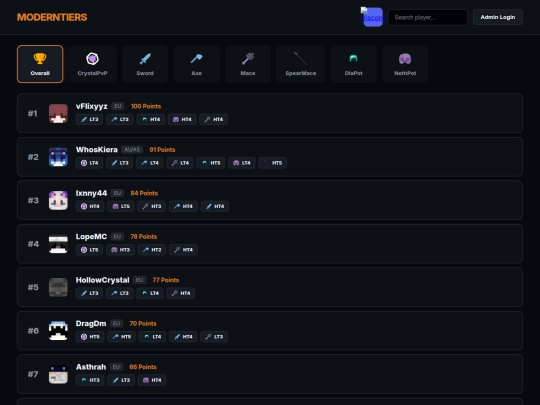Click vFlixyyz's axe LT3 badge
The height and width of the screenshot is (405, 540).
point(120,120)
